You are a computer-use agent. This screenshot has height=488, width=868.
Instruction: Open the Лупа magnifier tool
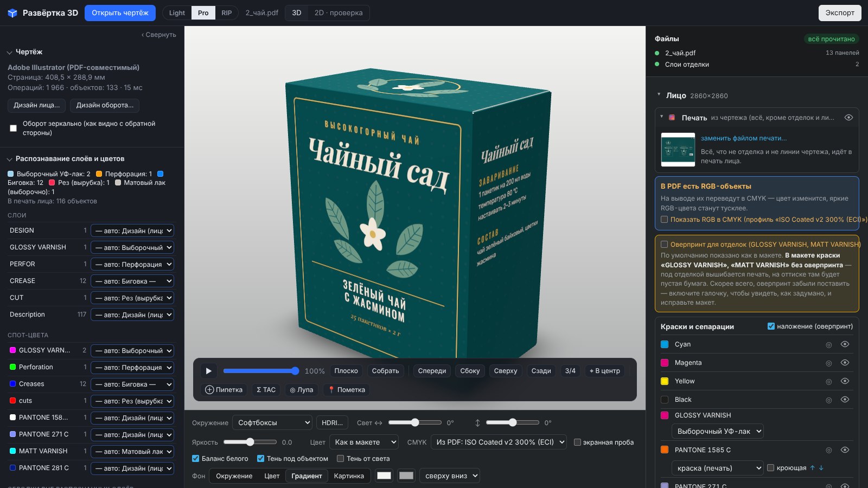302,390
